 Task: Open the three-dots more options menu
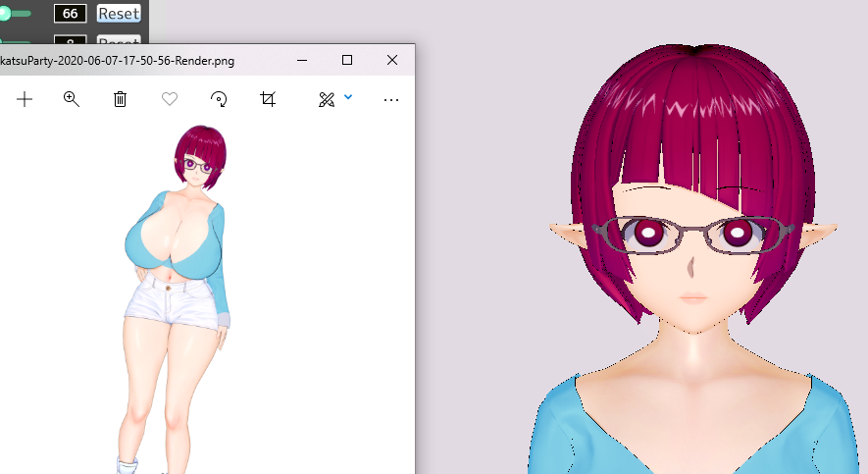[391, 100]
